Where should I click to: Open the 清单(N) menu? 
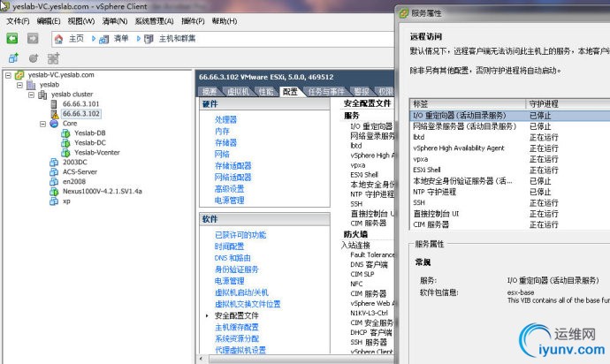coord(115,21)
